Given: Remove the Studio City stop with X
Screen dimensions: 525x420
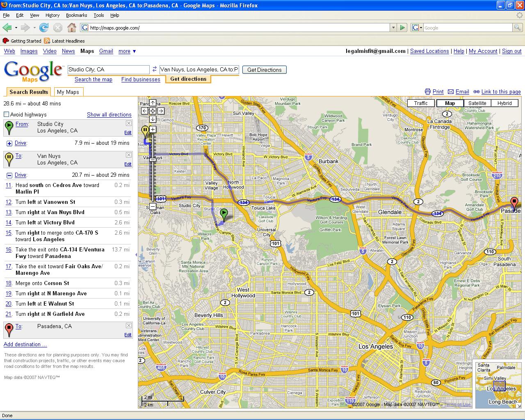Looking at the screenshot, I should click(x=129, y=123).
